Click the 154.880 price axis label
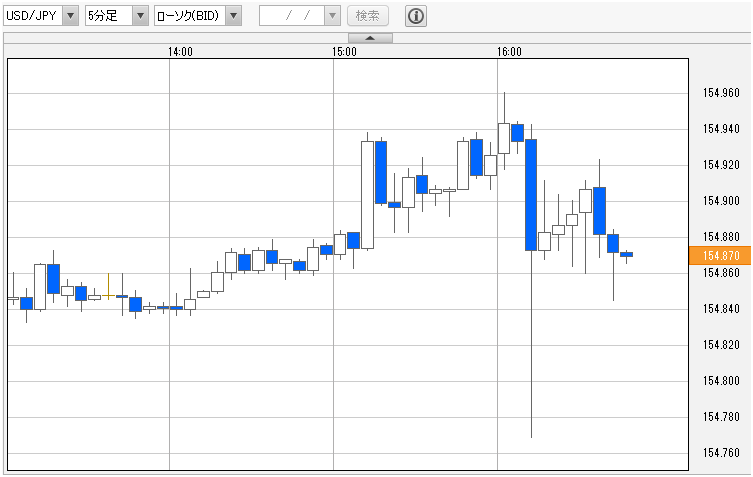 pos(721,237)
